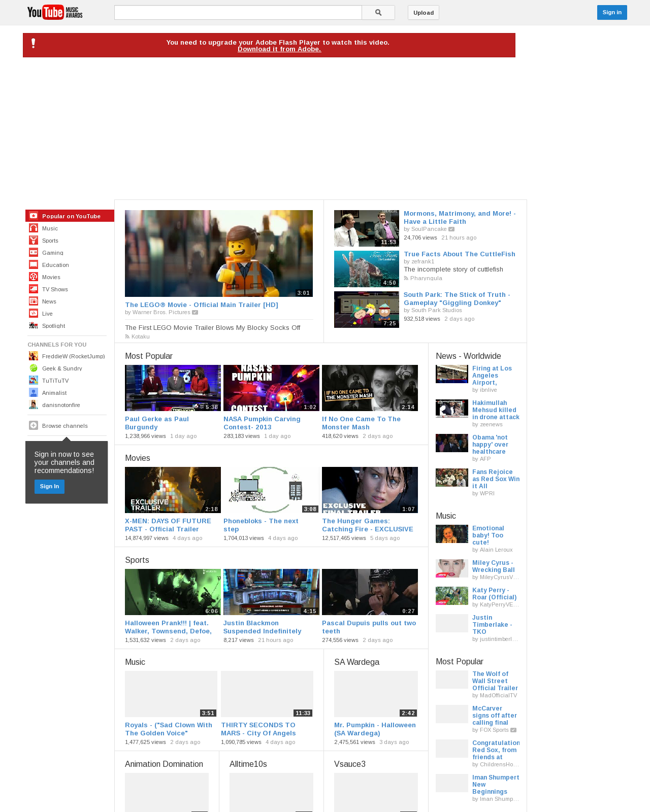Viewport: 650px width, 812px height.
Task: Open Emotional baby! Too cute! thumbnail
Action: click(452, 534)
